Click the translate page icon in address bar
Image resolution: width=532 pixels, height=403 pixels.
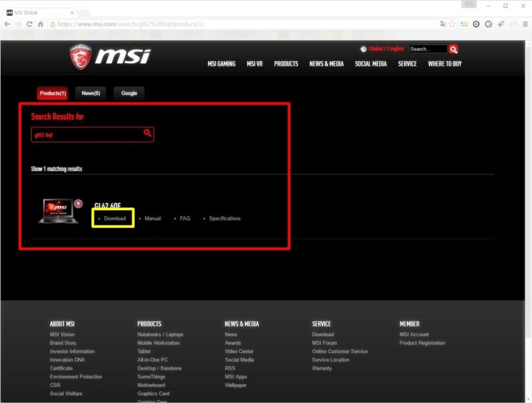click(x=443, y=24)
